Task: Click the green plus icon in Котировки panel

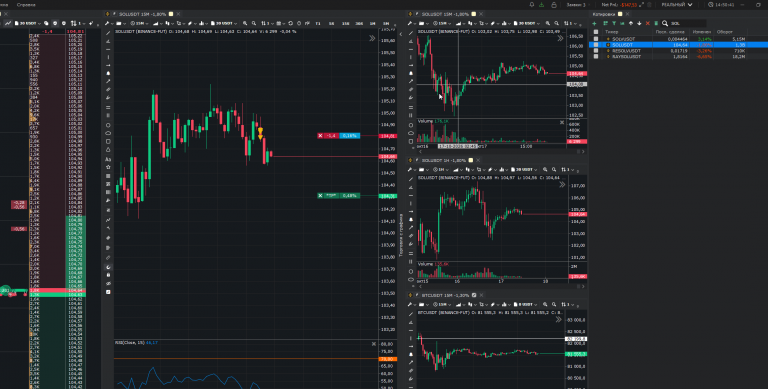Action: pyautogui.click(x=594, y=24)
